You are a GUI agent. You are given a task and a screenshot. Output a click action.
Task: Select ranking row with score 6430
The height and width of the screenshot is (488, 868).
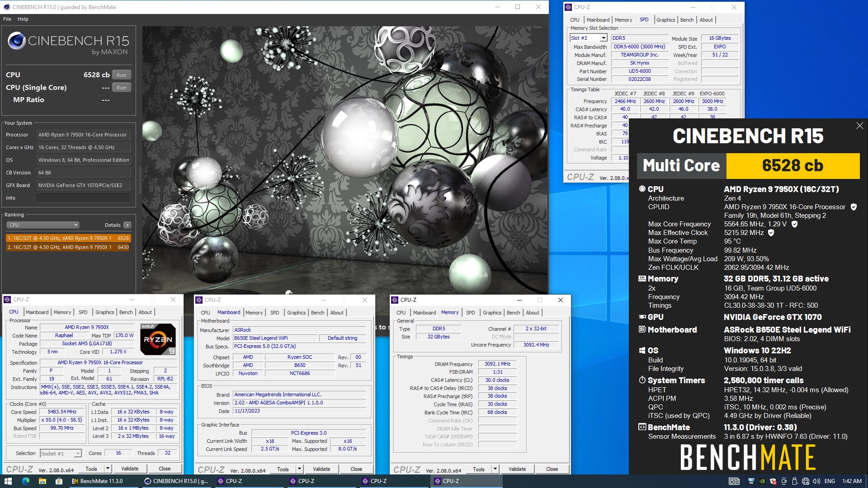tap(68, 247)
